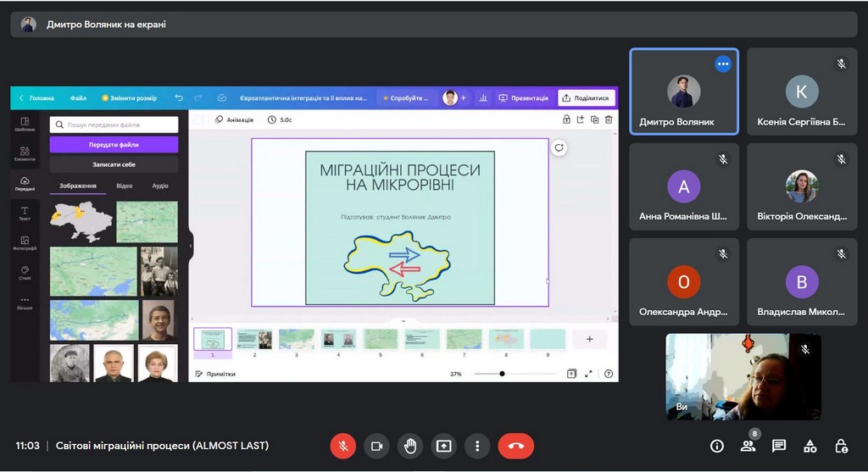
Task: Open meeting details info icon
Action: point(717,446)
